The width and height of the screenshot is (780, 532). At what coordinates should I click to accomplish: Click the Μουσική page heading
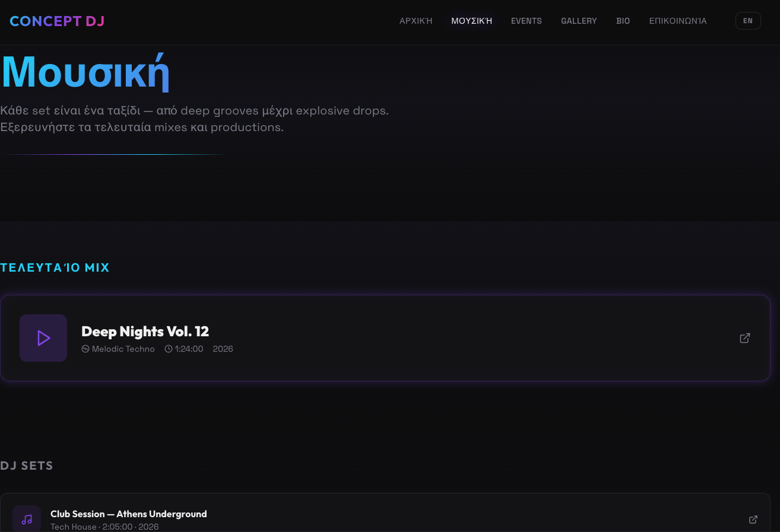(85, 72)
